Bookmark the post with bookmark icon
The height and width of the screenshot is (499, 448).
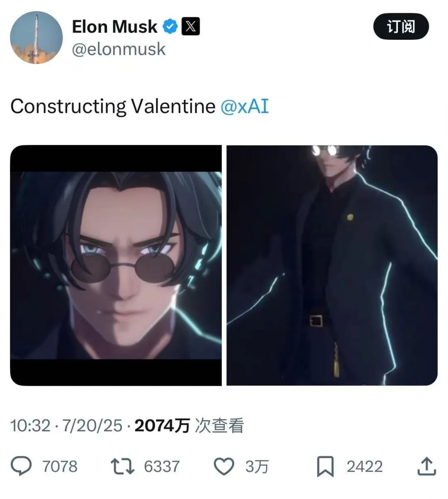coord(325,467)
